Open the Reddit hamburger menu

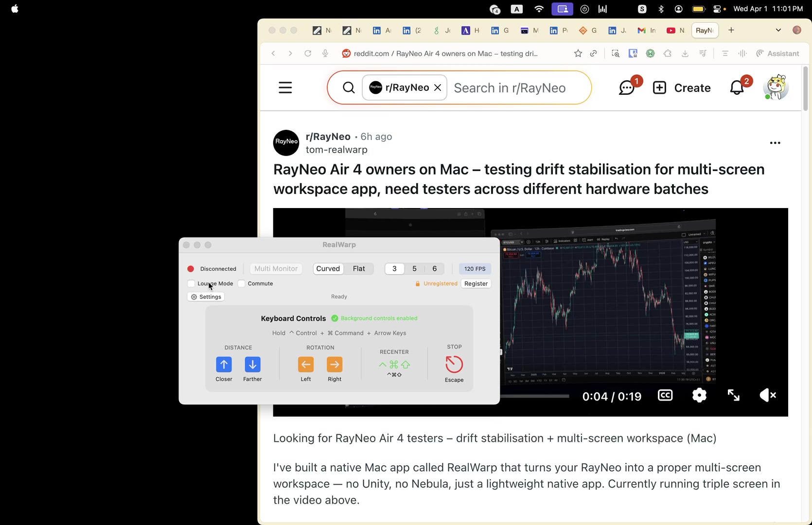point(285,88)
